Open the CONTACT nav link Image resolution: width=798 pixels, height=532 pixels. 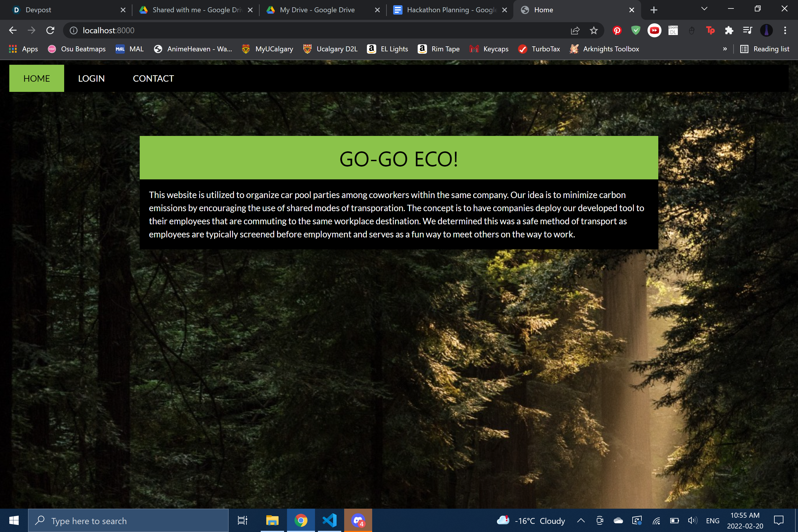153,78
